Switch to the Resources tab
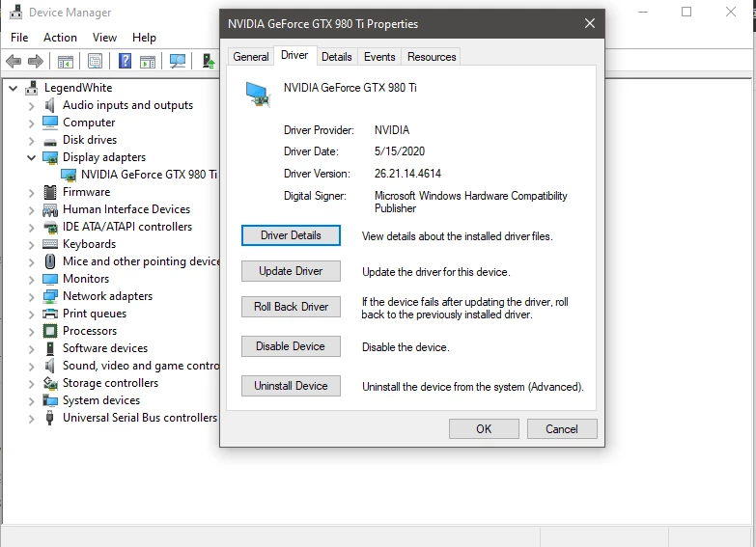 point(432,57)
